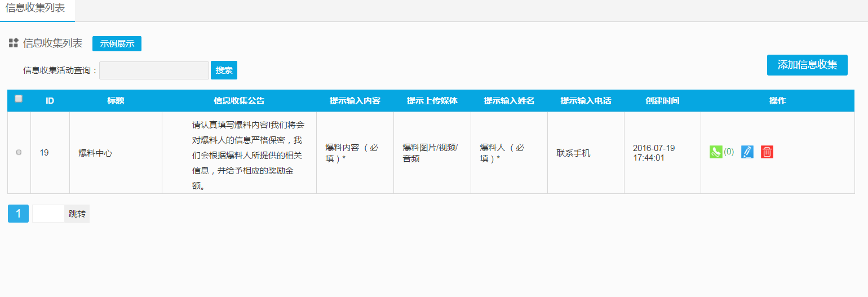868x297 pixels.
Task: Toggle the select-all checkbox in table header
Action: pyautogui.click(x=19, y=99)
